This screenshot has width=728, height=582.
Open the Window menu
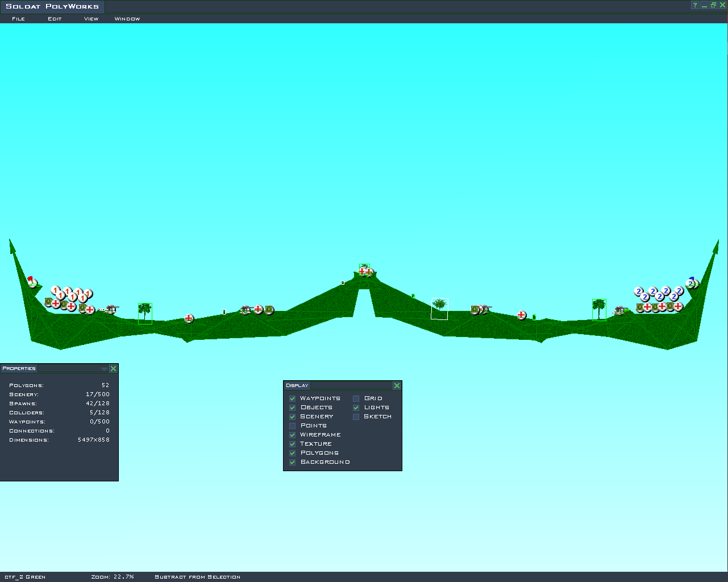pyautogui.click(x=127, y=19)
